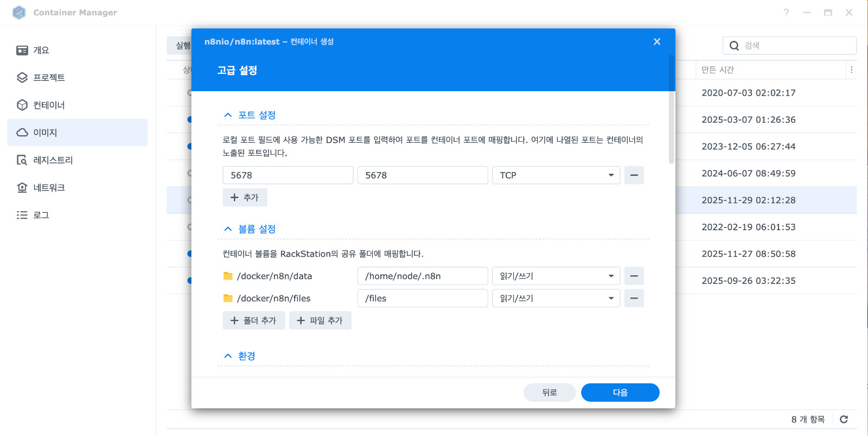Collapse the 포트 설정 section

pyautogui.click(x=228, y=115)
